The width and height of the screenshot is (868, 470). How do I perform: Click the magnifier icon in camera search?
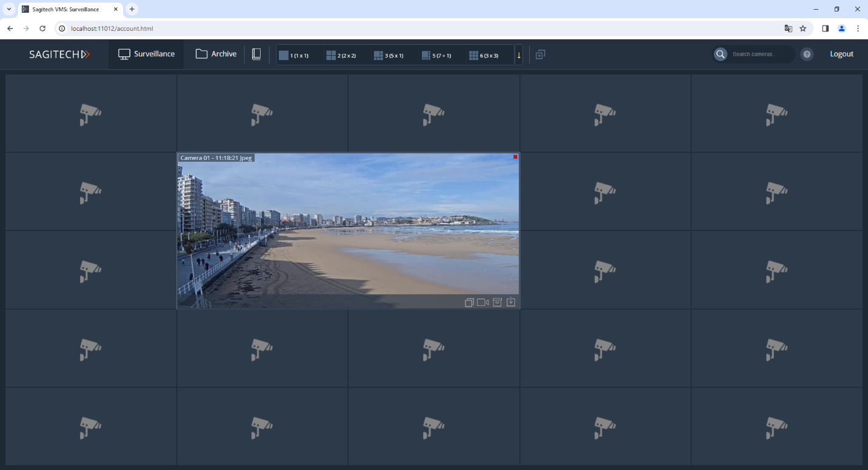click(x=720, y=55)
